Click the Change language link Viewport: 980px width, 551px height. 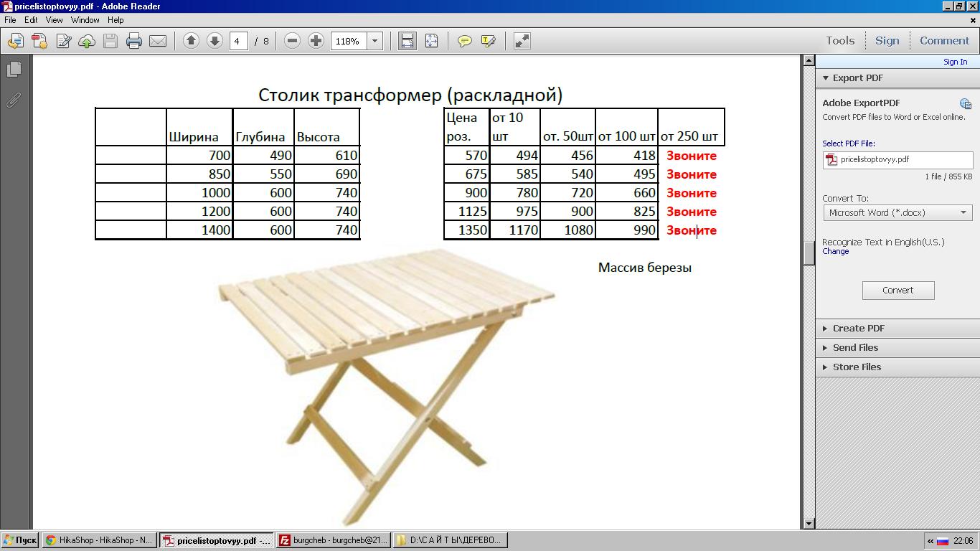[835, 251]
